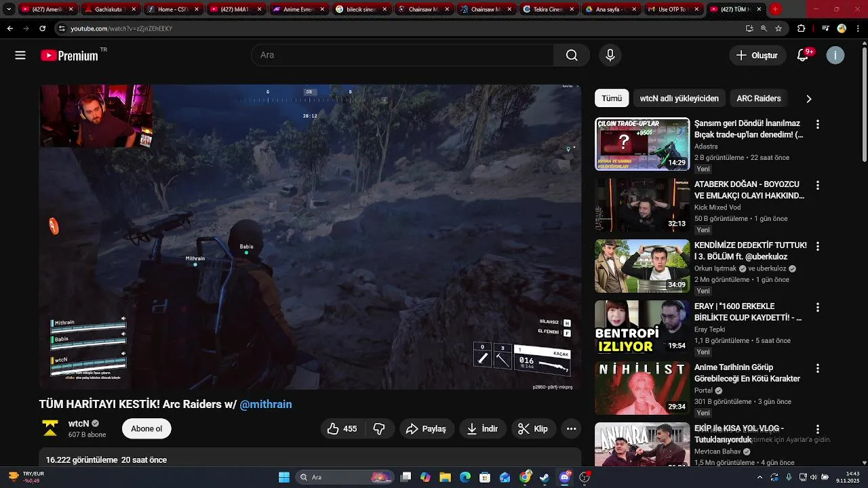868x488 pixels.
Task: Open Chrome three-dot menu
Action: [x=858, y=28]
